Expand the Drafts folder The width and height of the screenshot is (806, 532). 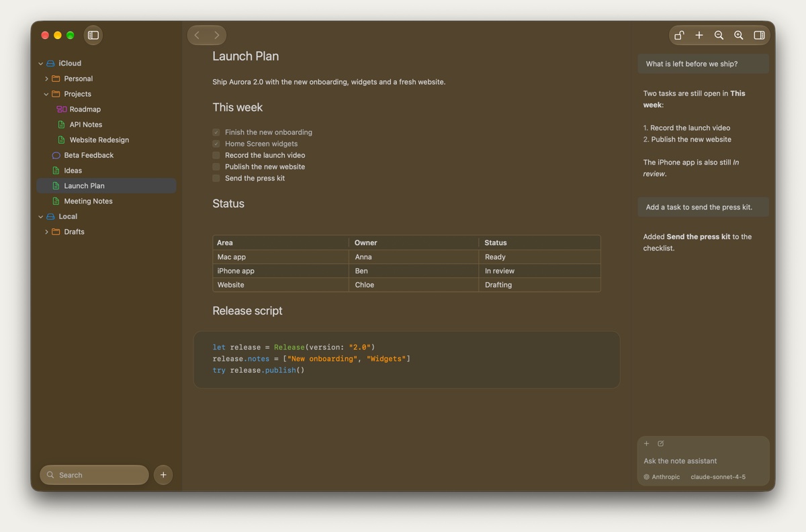(46, 232)
